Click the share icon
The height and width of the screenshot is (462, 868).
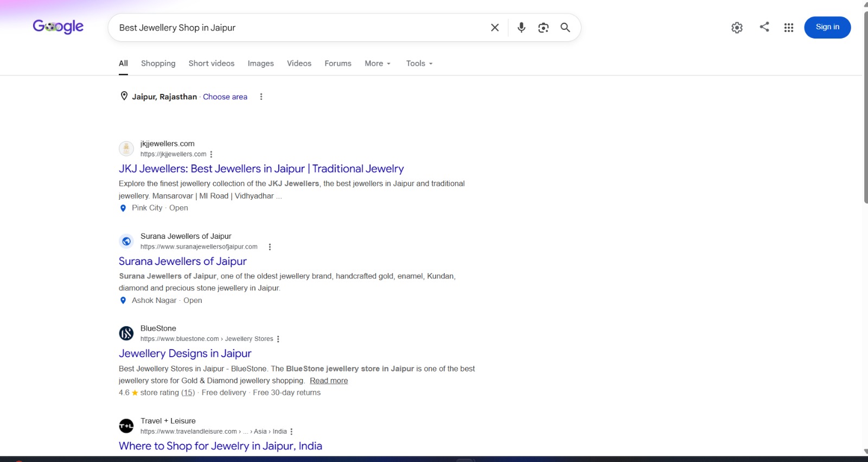(764, 27)
